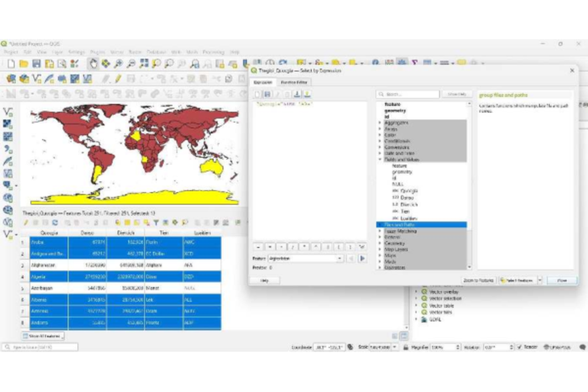The width and height of the screenshot is (588, 392).
Task: Zoom map to the selected rows
Action: coord(185,223)
